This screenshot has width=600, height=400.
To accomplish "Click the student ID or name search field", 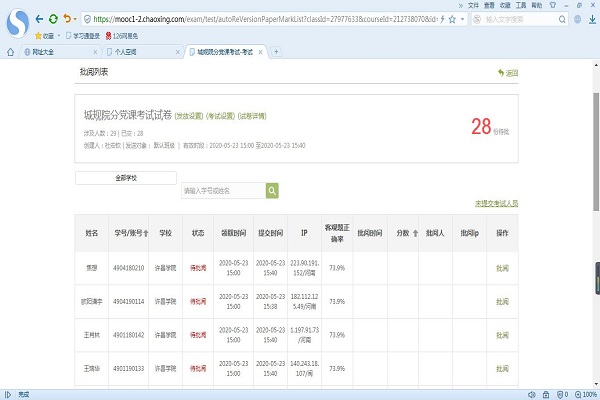I will pos(222,190).
